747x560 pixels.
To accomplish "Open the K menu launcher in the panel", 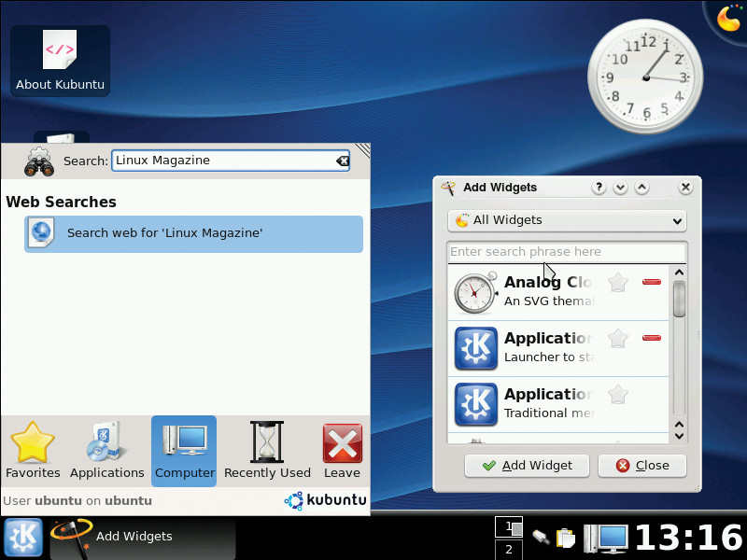I will click(22, 538).
